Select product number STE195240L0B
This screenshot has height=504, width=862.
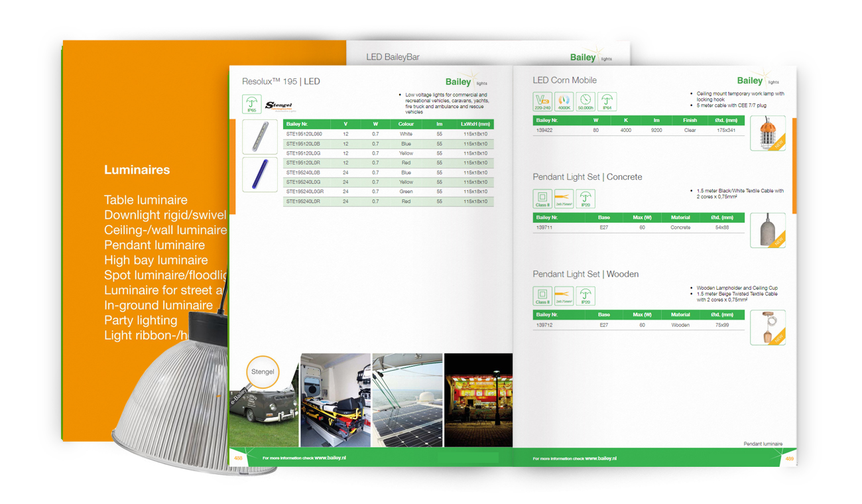[303, 172]
